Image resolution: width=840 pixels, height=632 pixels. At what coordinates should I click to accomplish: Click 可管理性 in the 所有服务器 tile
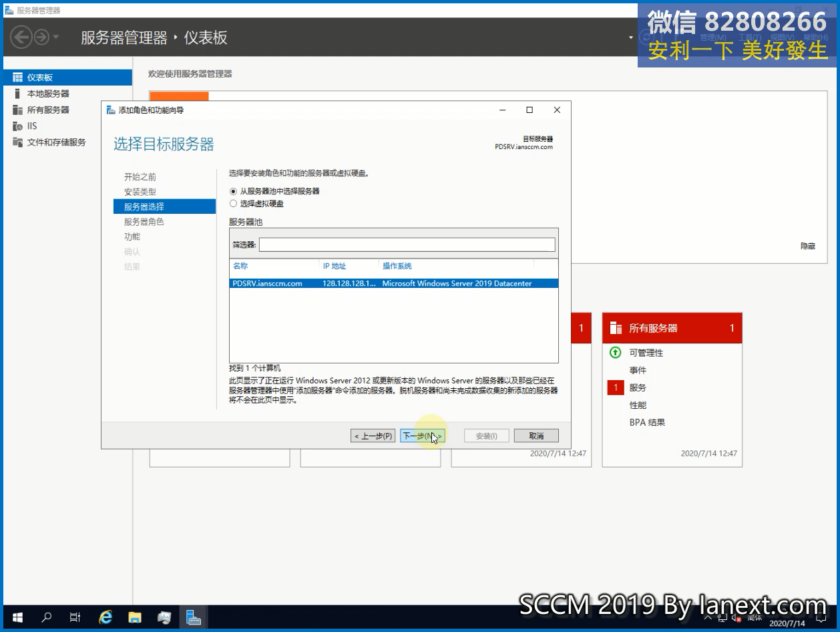[646, 353]
